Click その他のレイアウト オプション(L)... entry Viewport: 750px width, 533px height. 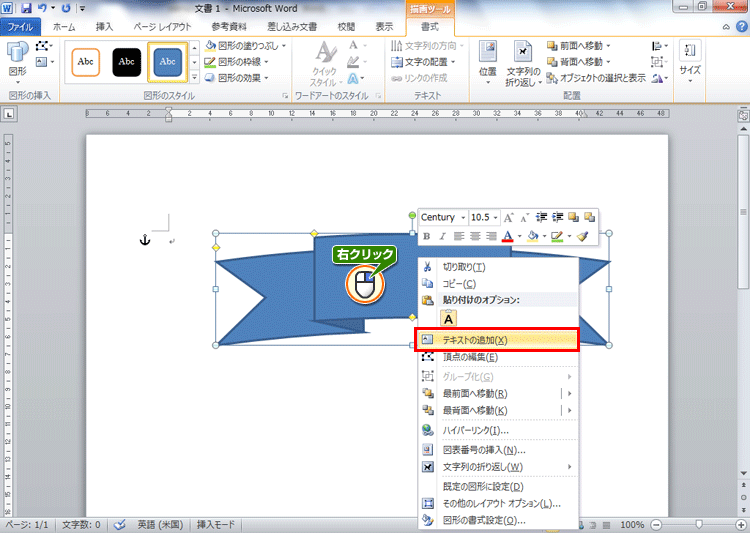(497, 504)
